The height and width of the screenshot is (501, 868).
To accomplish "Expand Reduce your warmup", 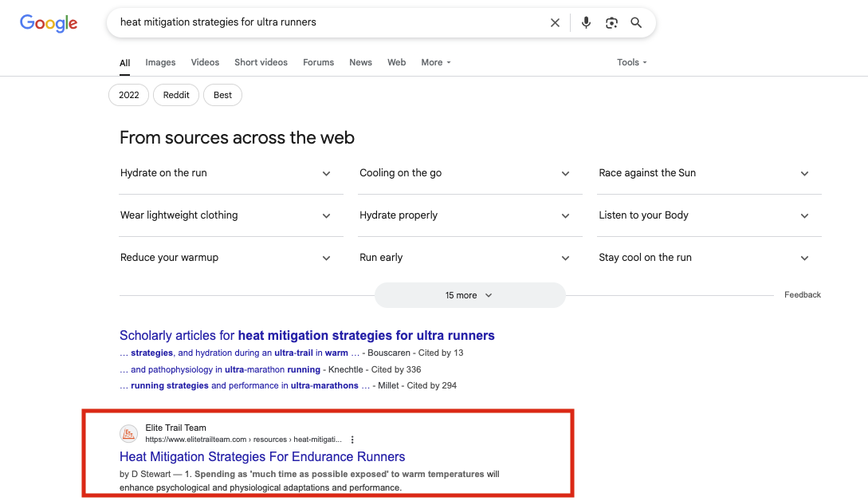I will 231,258.
